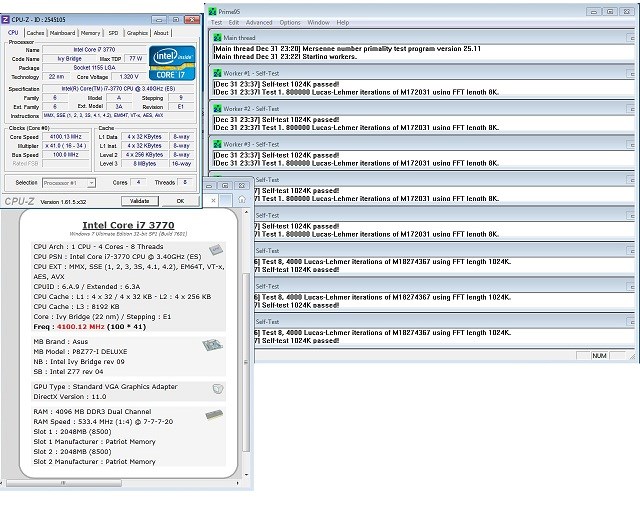Image resolution: width=640 pixels, height=512 pixels.
Task: Click the Core Voltage value 1.320 V
Action: tap(129, 77)
